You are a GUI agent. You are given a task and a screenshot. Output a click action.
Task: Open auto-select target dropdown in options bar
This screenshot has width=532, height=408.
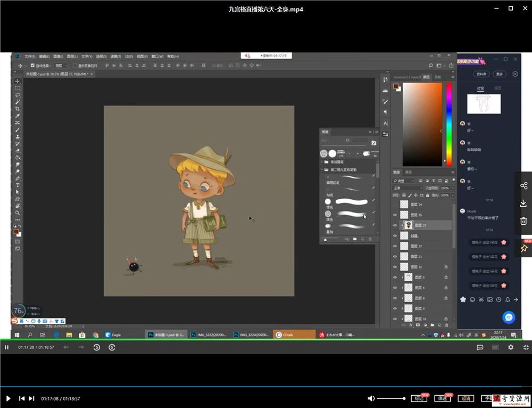[x=61, y=66]
